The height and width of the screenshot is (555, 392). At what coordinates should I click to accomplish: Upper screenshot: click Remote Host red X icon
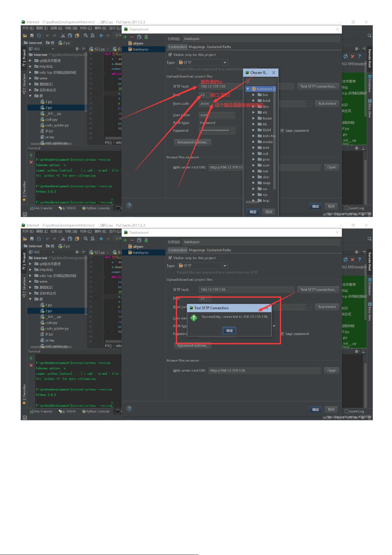(353, 56)
